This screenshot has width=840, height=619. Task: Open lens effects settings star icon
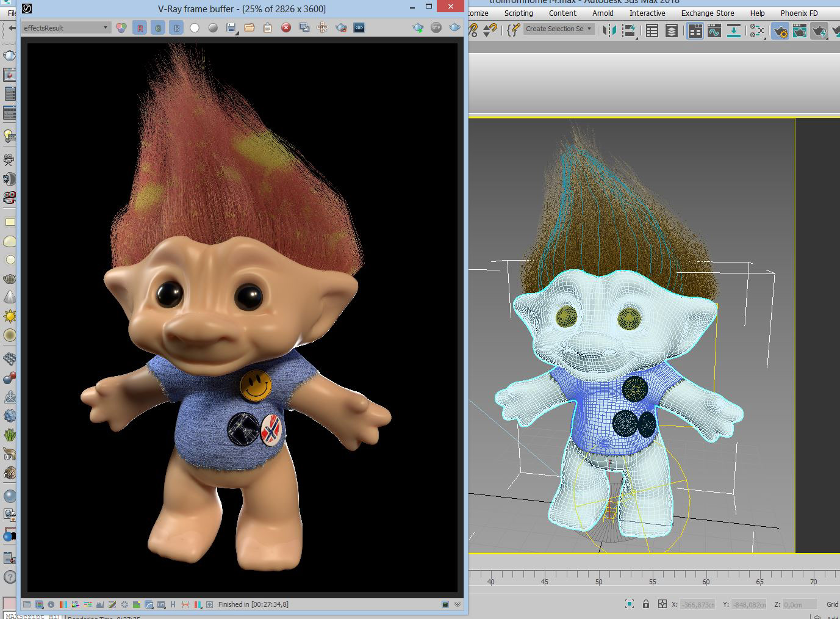coord(209,604)
